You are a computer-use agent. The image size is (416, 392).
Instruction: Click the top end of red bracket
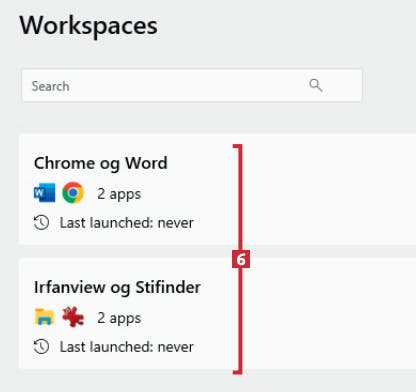pos(238,146)
